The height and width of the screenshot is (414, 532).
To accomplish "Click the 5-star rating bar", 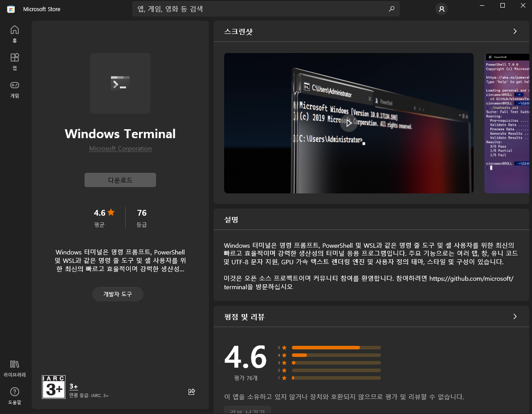I will [336, 348].
